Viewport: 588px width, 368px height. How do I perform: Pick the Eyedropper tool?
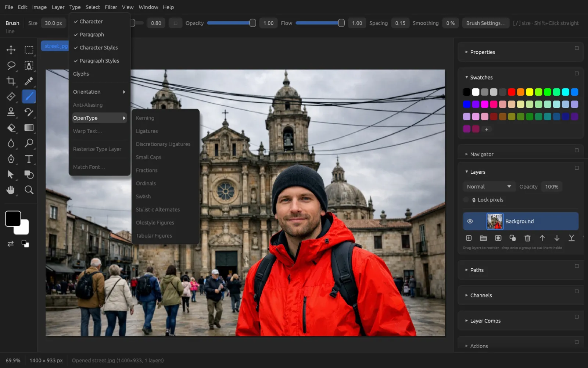click(29, 81)
